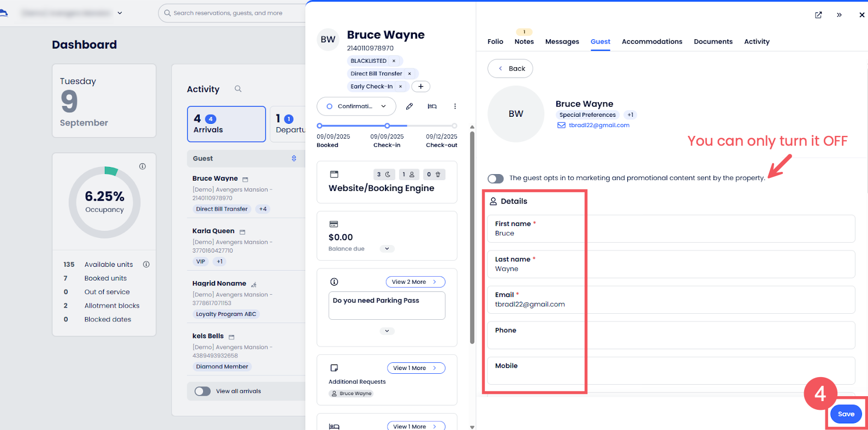Click the Phone input field
Viewport: 868px width, 430px height.
[670, 339]
